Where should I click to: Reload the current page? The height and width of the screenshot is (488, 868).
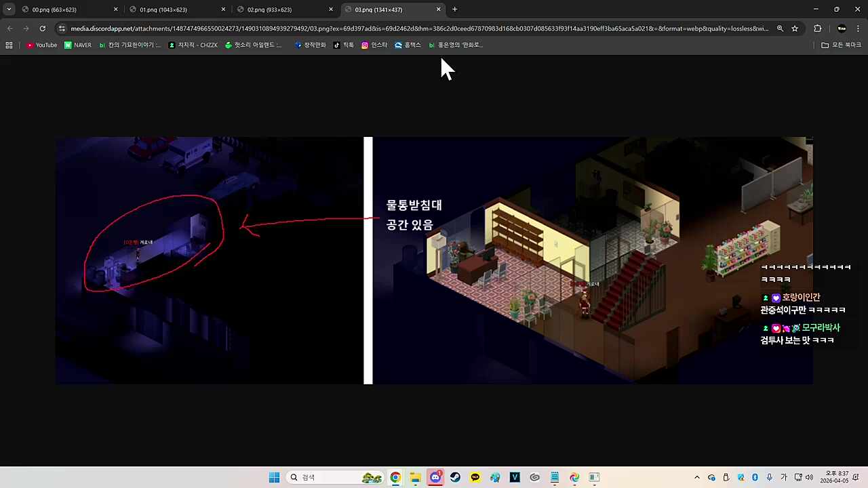42,28
